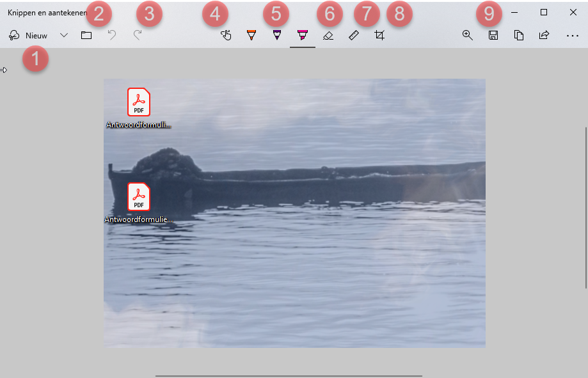Open the zoom magnifier control
The width and height of the screenshot is (588, 378).
468,35
